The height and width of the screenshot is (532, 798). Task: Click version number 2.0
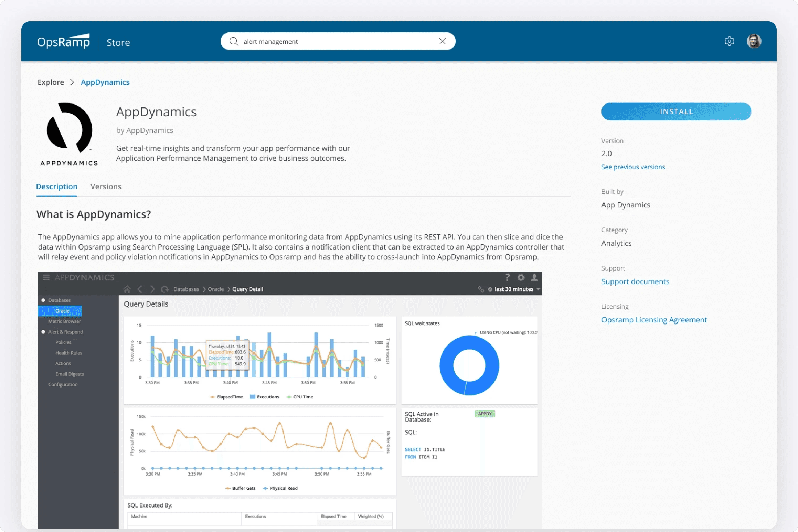[x=607, y=153]
